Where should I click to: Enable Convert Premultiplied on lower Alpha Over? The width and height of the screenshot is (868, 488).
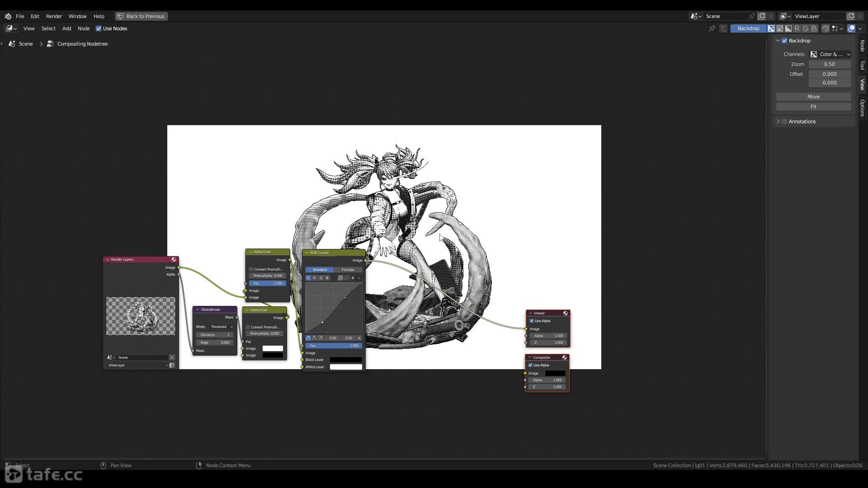click(248, 327)
